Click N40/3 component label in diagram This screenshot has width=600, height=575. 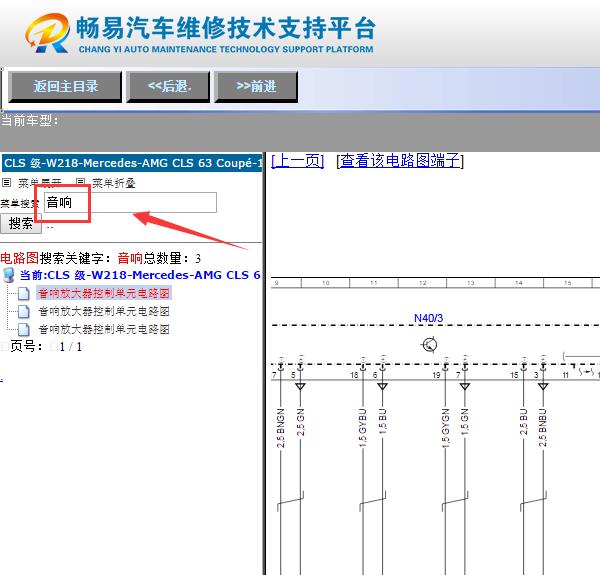coord(428,318)
